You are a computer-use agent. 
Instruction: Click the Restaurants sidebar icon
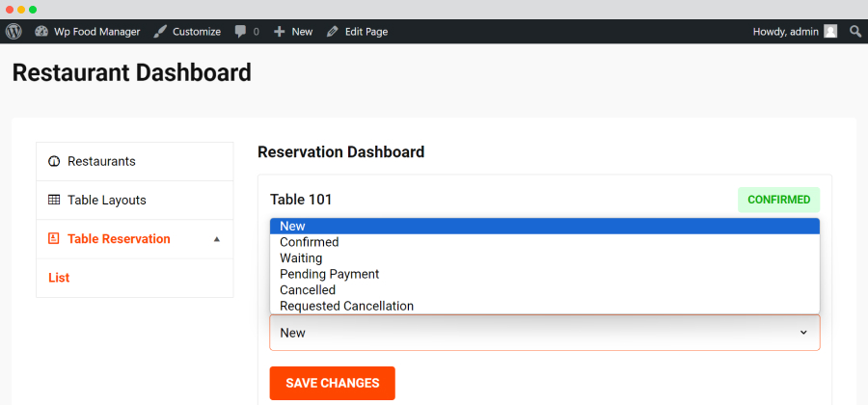pos(54,162)
